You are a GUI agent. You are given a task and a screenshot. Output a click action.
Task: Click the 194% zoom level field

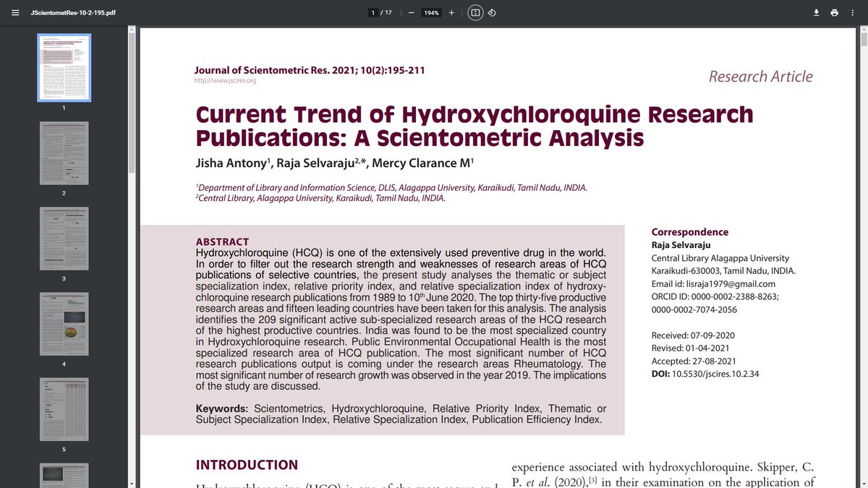click(431, 12)
